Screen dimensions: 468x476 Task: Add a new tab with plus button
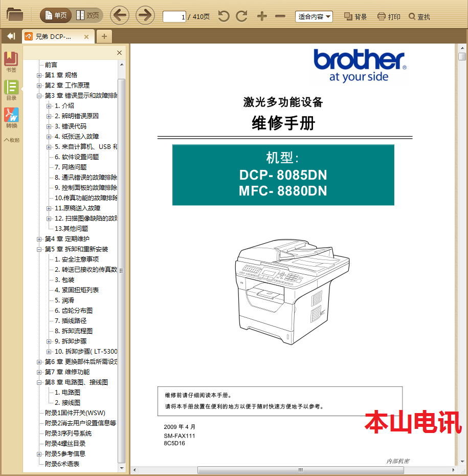[104, 36]
